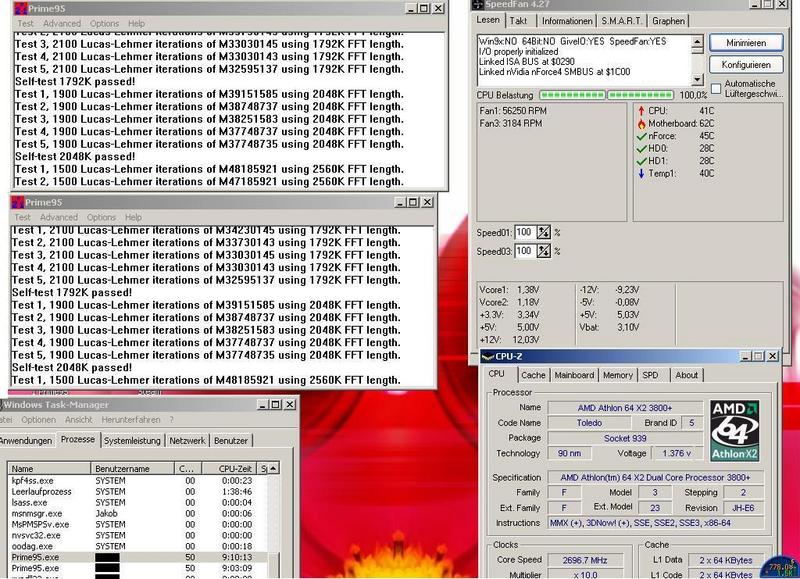
Task: Open Help menu in upper Prime95 window
Action: [x=136, y=23]
